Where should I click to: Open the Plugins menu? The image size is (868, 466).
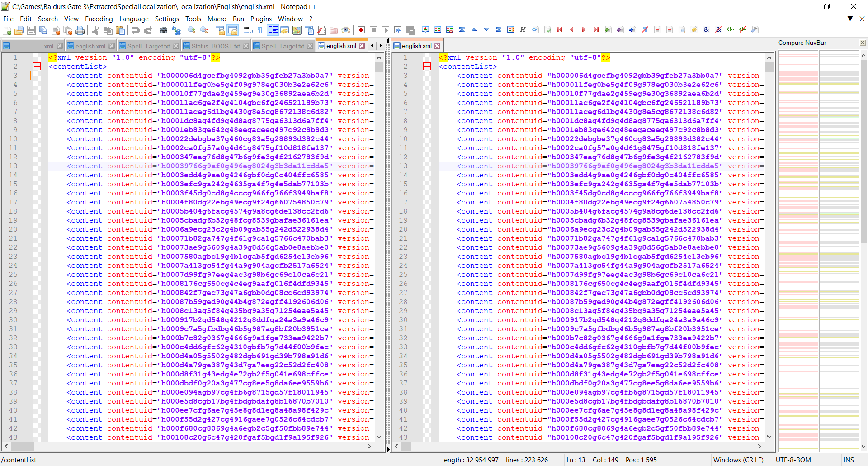point(261,19)
